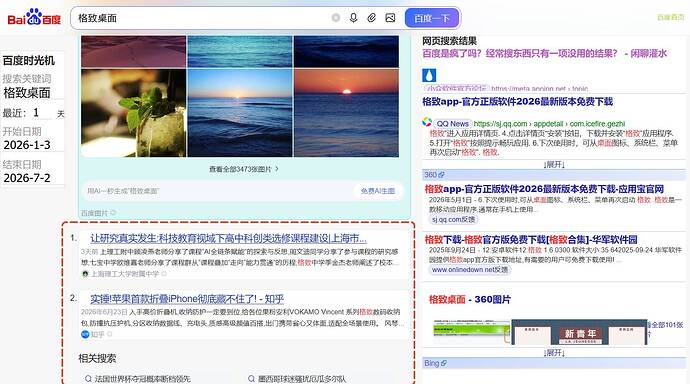The image size is (690, 384).
Task: Start voice search with microphone icon
Action: click(353, 18)
